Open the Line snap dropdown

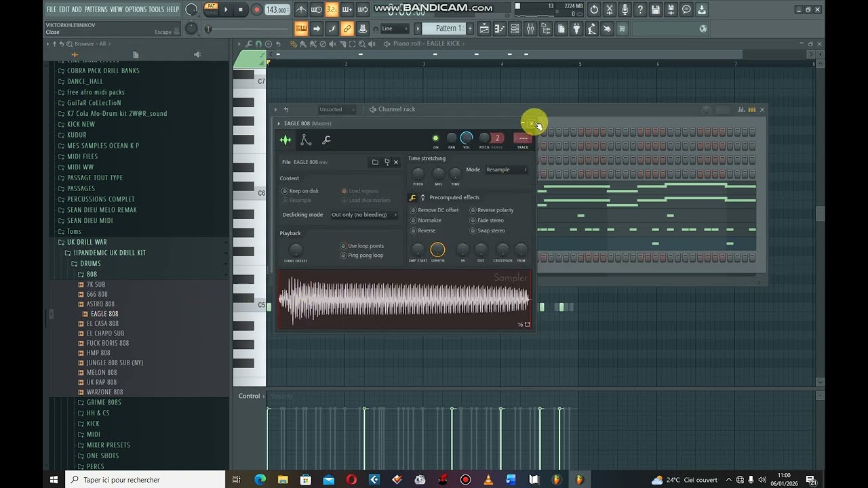[x=394, y=28]
